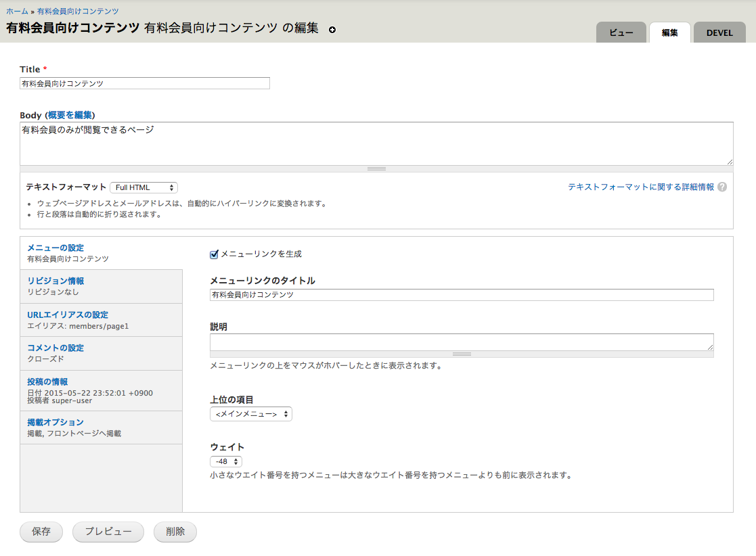756x556 pixels.
Task: Click the shortcut plus icon beside page title
Action: 332,30
